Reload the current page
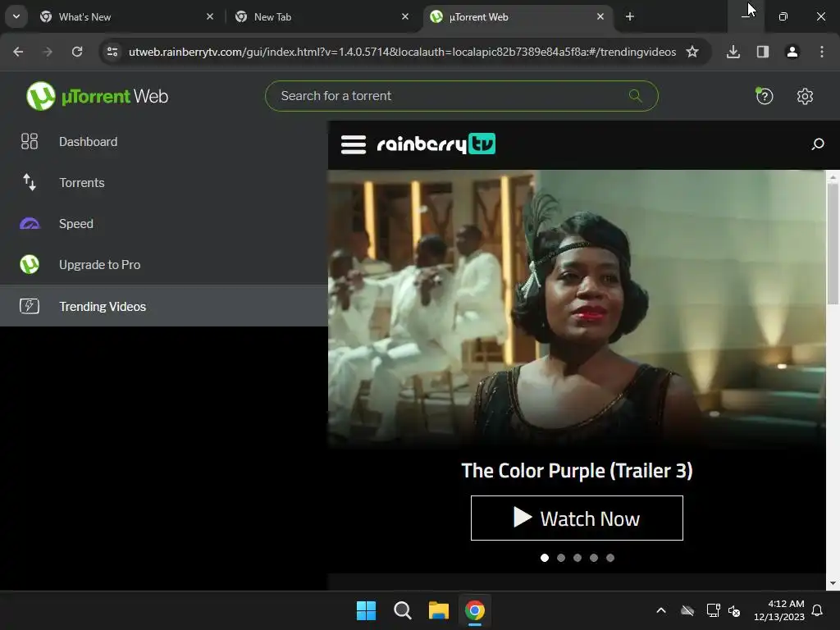 (77, 52)
